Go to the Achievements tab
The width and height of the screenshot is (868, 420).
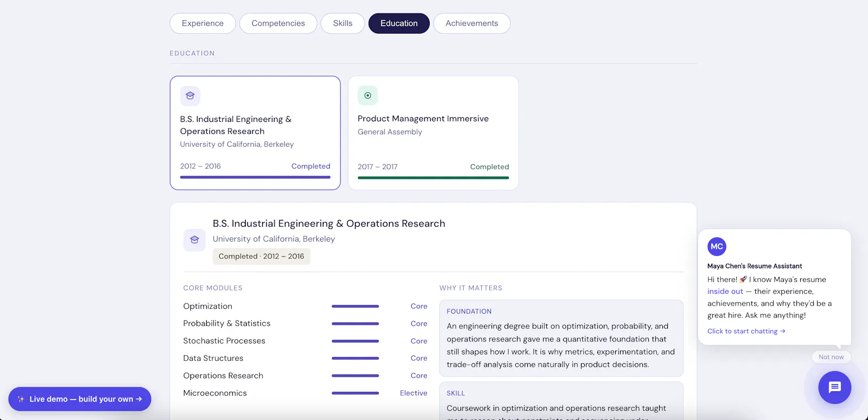pyautogui.click(x=471, y=23)
